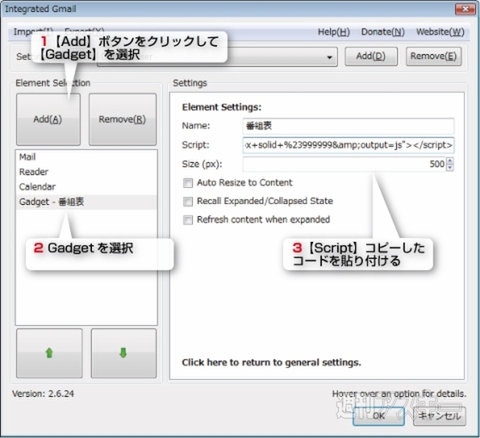Image resolution: width=480 pixels, height=438 pixels.
Task: Click the Name input field
Action: tap(348, 126)
